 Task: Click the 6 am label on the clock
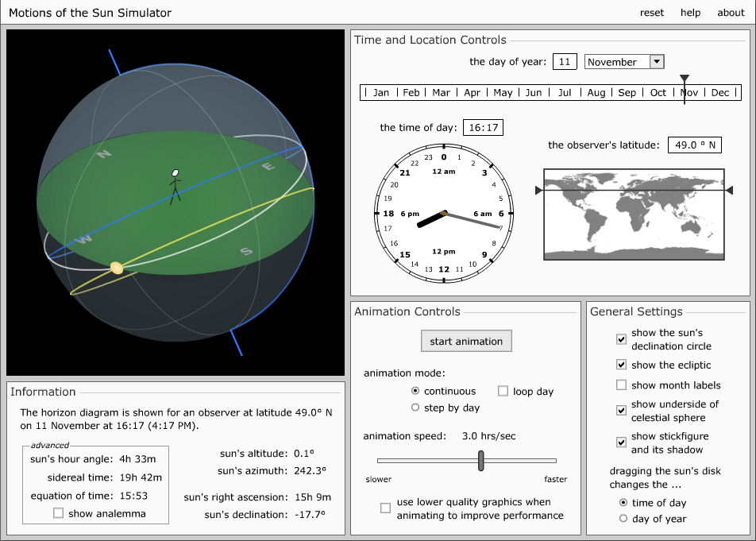pos(483,214)
